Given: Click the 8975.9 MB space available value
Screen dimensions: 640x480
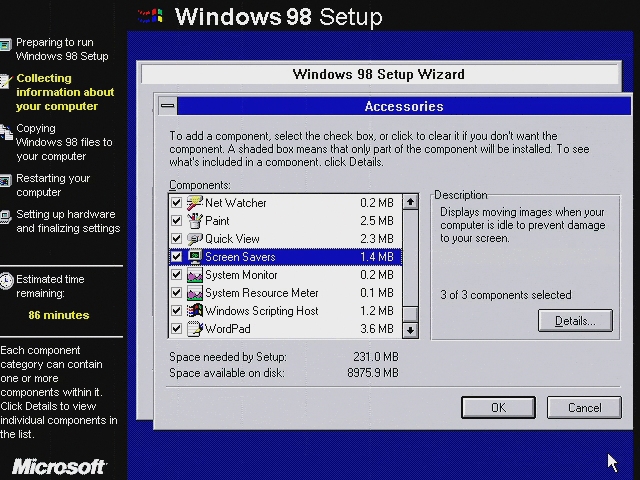Looking at the screenshot, I should 373,373.
